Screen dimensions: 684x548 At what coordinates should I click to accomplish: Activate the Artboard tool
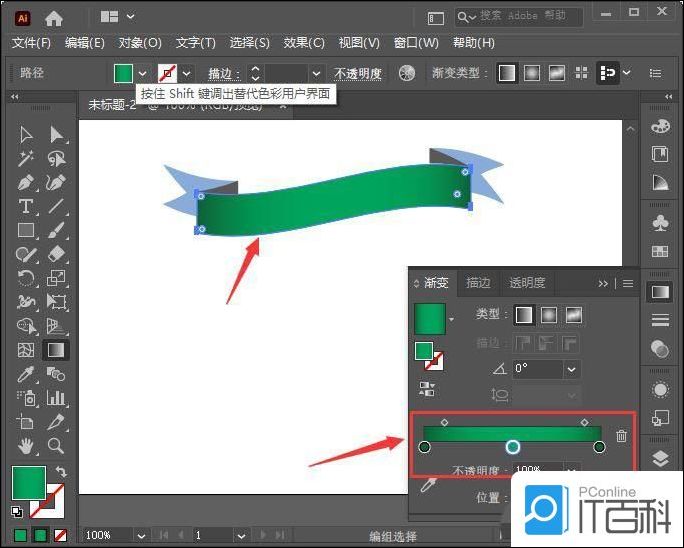(x=26, y=422)
